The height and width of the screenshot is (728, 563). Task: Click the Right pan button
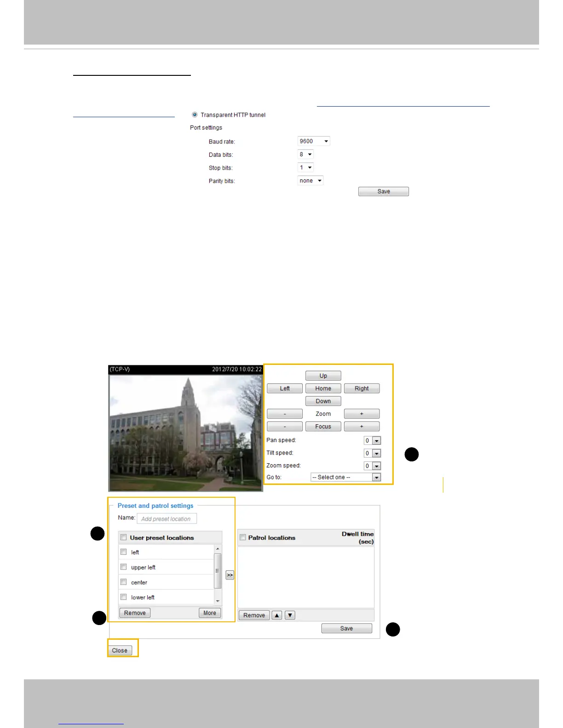pyautogui.click(x=362, y=388)
